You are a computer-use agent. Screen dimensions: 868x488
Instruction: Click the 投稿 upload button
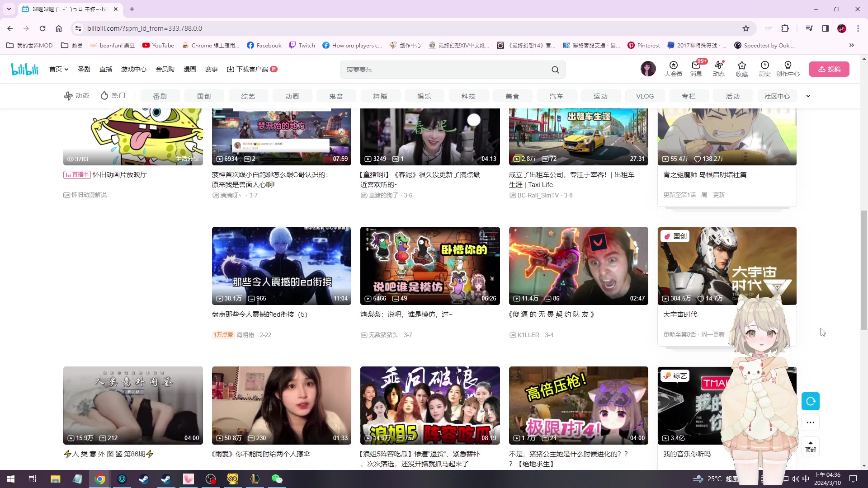coord(829,69)
